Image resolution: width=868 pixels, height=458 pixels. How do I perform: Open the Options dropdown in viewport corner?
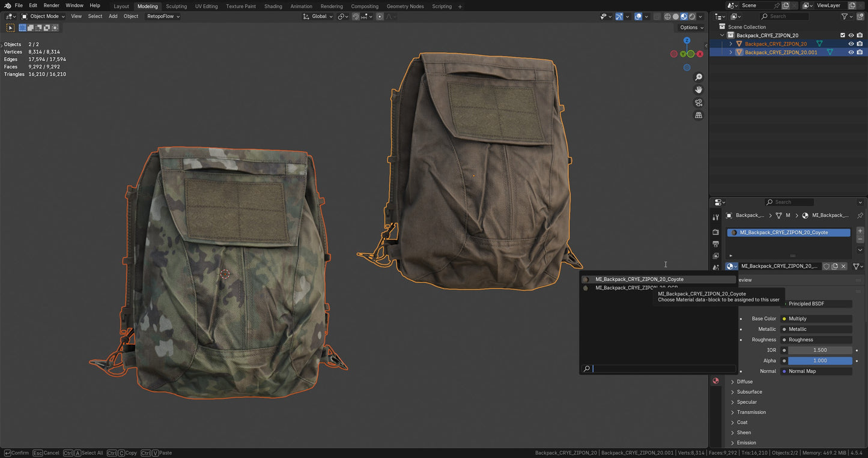point(691,27)
